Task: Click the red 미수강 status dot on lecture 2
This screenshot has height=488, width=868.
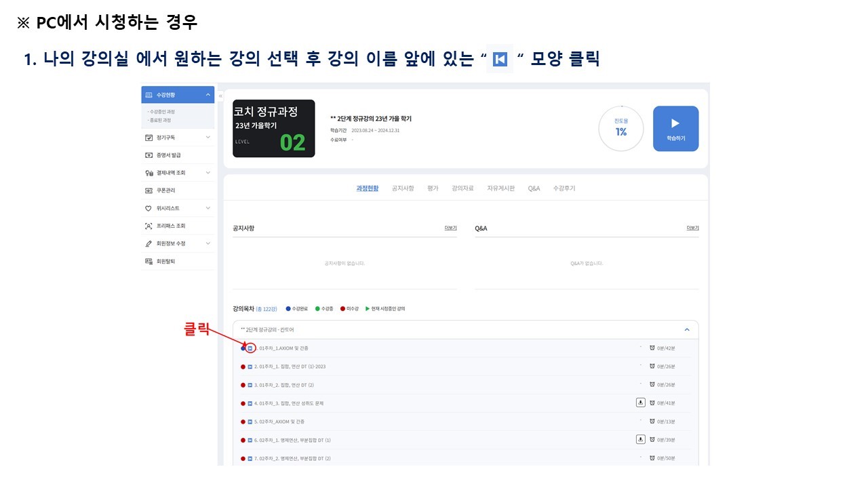Action: 243,367
